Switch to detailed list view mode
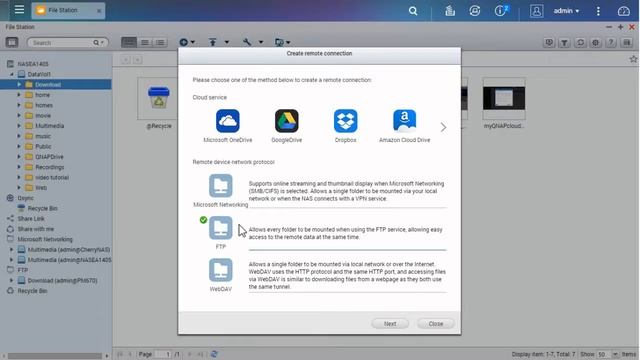This screenshot has height=360, width=640. pyautogui.click(x=160, y=42)
